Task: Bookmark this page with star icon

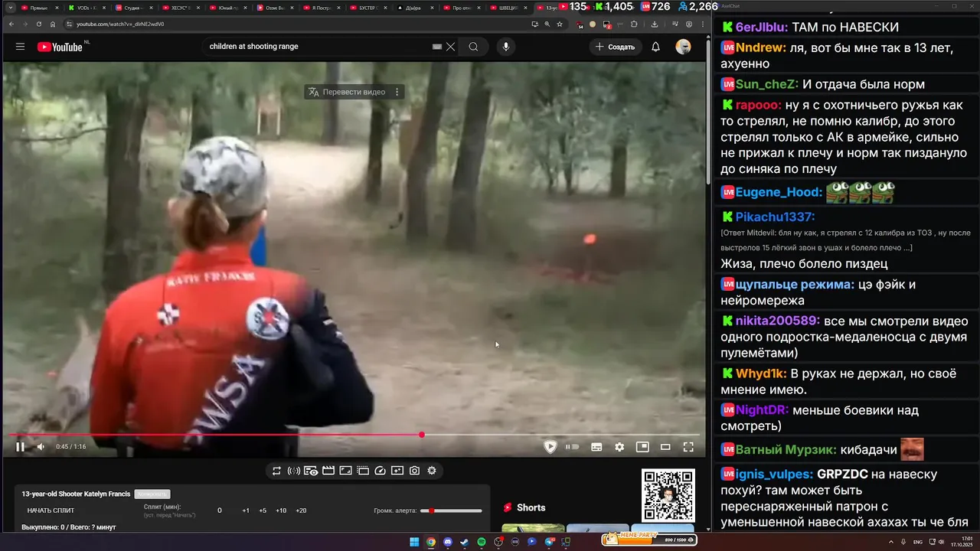Action: (560, 24)
